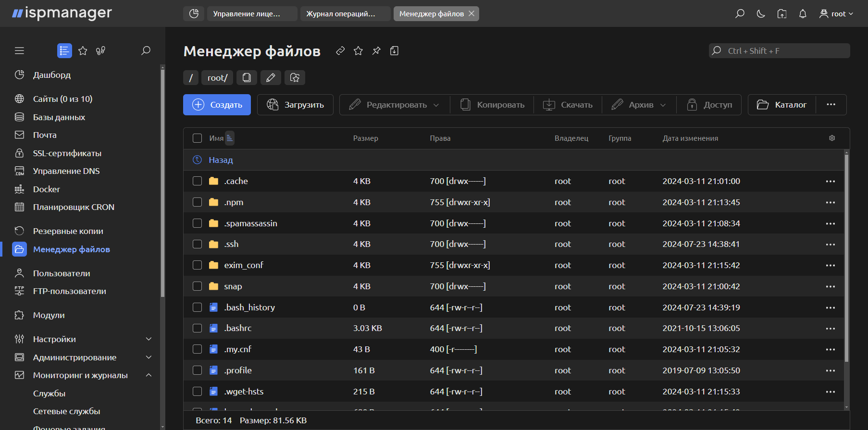Switch to Журнал операций tab
Viewport: 868px width, 430px height.
pyautogui.click(x=345, y=13)
